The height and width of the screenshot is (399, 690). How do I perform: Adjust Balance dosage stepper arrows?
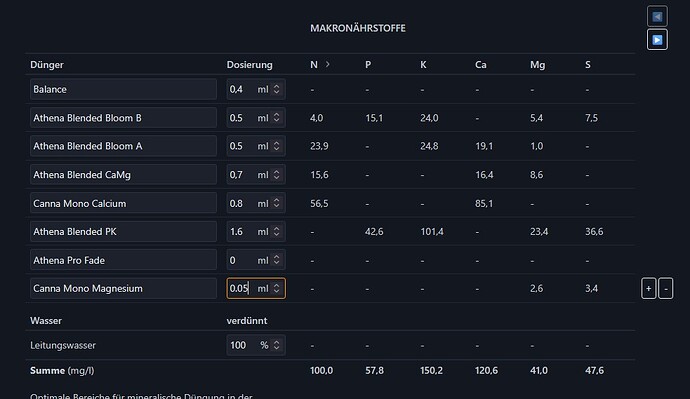coord(276,89)
